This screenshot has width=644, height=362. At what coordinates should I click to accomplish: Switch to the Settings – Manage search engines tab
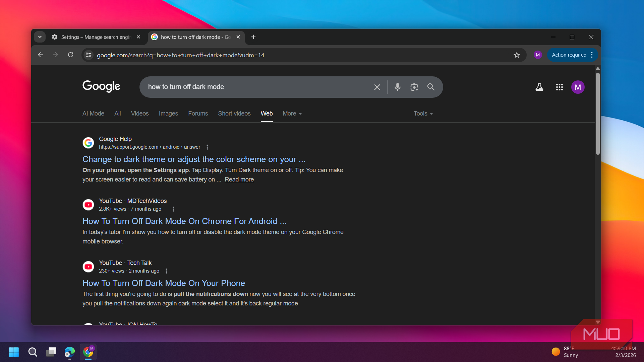pos(96,37)
